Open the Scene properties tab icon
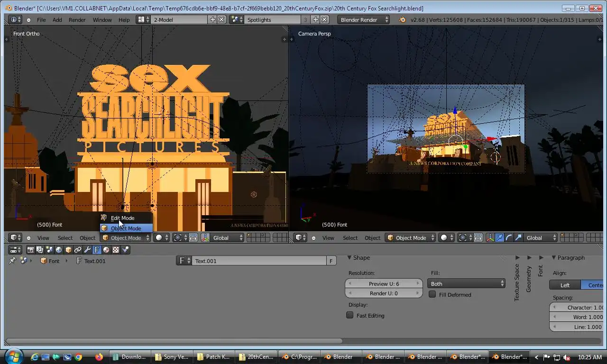Image resolution: width=607 pixels, height=364 pixels. [49, 250]
